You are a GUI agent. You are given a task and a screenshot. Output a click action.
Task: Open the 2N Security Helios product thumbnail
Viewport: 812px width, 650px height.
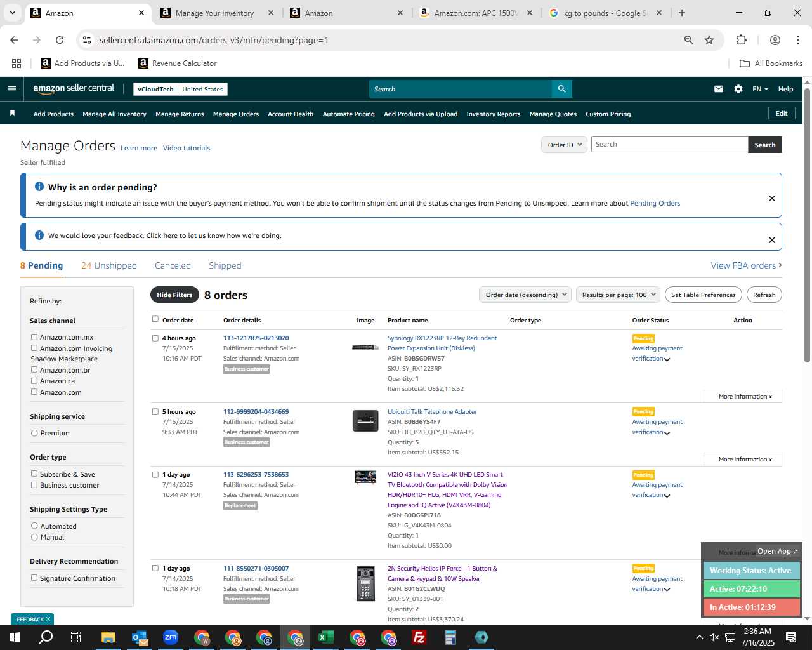[x=365, y=583]
